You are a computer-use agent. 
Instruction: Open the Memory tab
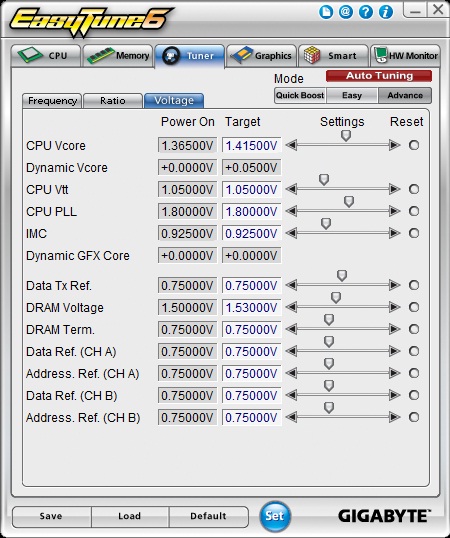point(118,56)
